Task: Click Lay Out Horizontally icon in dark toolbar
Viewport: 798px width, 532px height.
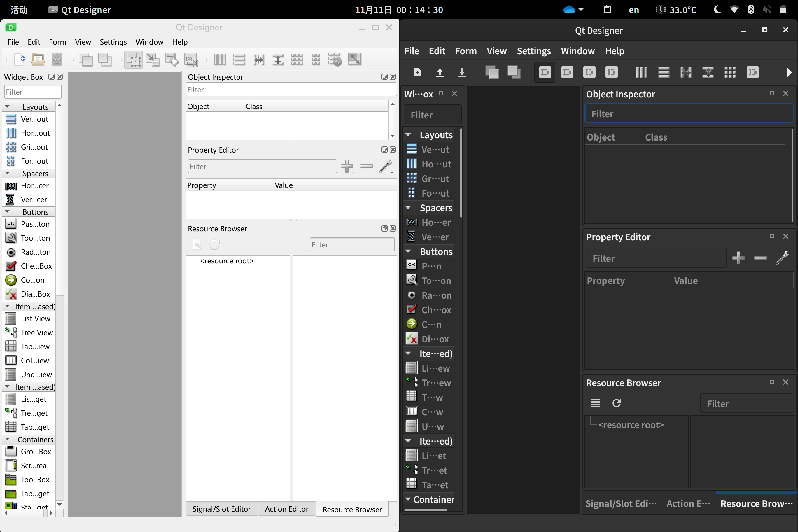Action: click(x=641, y=72)
